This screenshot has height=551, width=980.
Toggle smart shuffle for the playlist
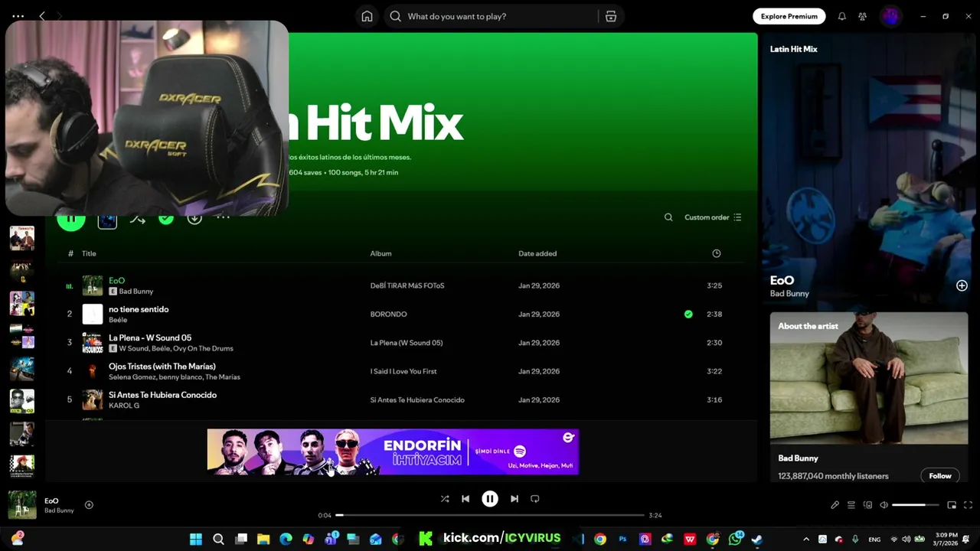pos(137,219)
